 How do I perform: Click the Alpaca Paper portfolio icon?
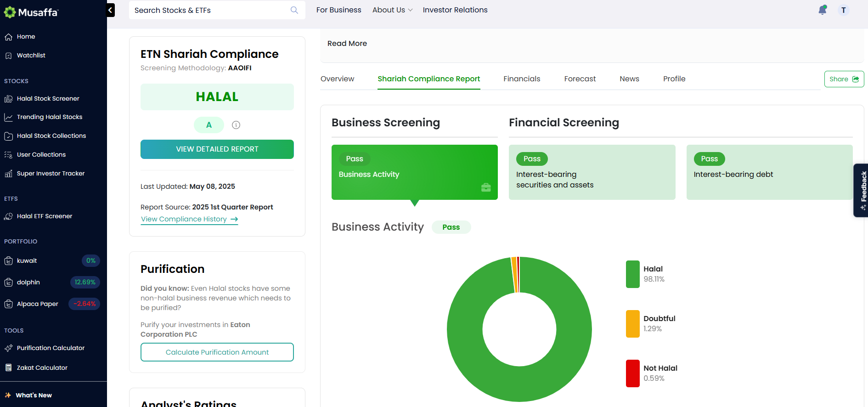coord(8,304)
